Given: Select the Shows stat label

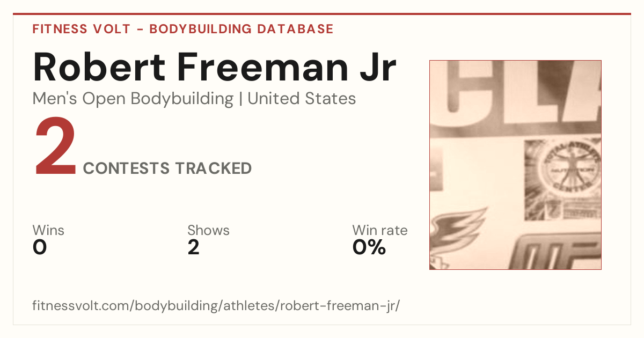Looking at the screenshot, I should pyautogui.click(x=208, y=230).
